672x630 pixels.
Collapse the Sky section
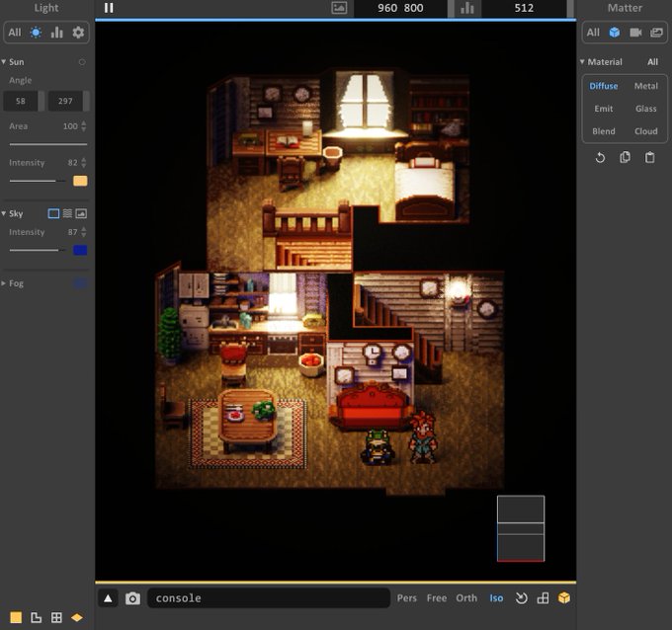[3, 213]
